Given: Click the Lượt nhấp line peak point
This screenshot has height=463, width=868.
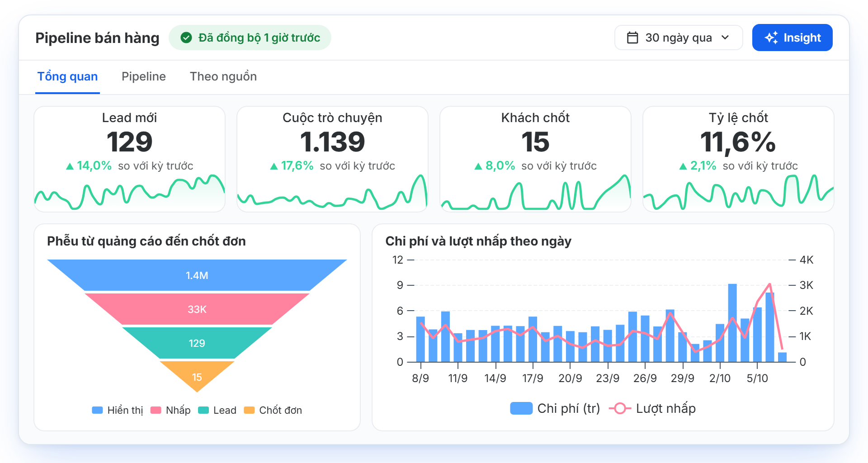Looking at the screenshot, I should pyautogui.click(x=770, y=284).
